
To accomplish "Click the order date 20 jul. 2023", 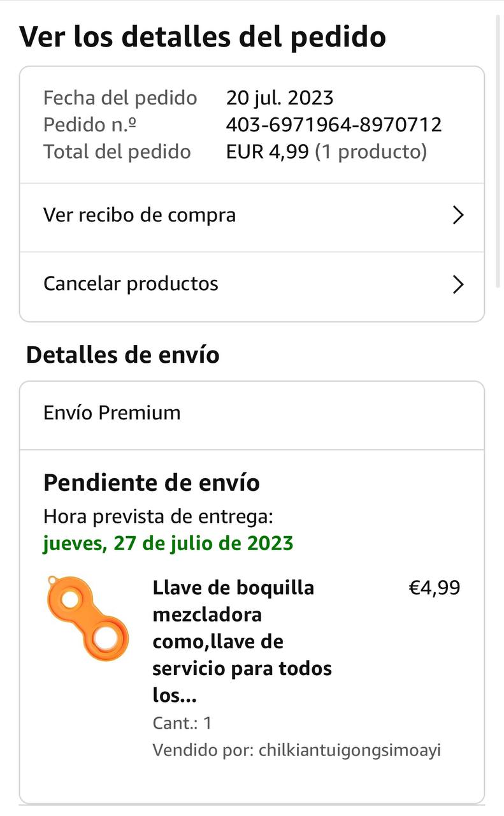I will coord(280,98).
